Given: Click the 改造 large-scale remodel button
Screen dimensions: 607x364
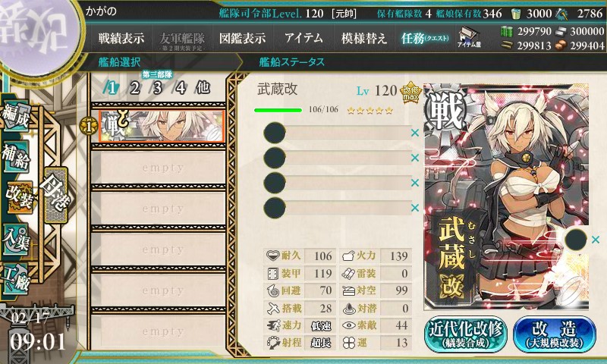Looking at the screenshot, I should click(x=555, y=334).
